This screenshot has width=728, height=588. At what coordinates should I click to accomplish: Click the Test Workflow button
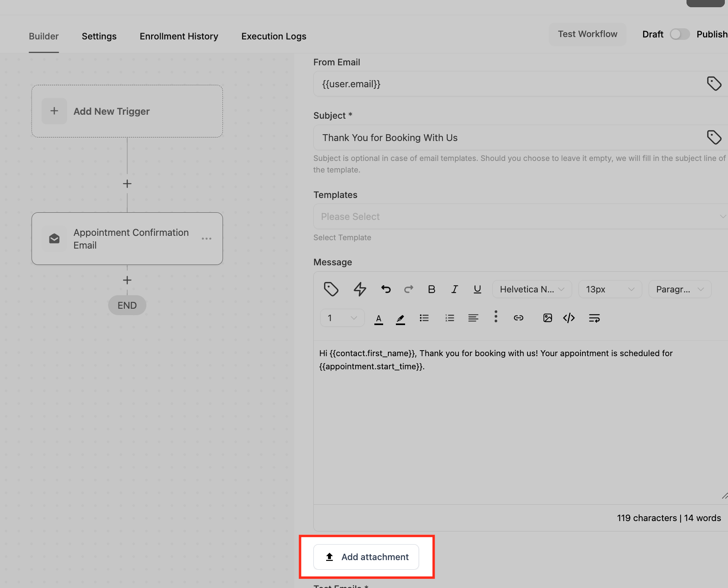pyautogui.click(x=587, y=34)
